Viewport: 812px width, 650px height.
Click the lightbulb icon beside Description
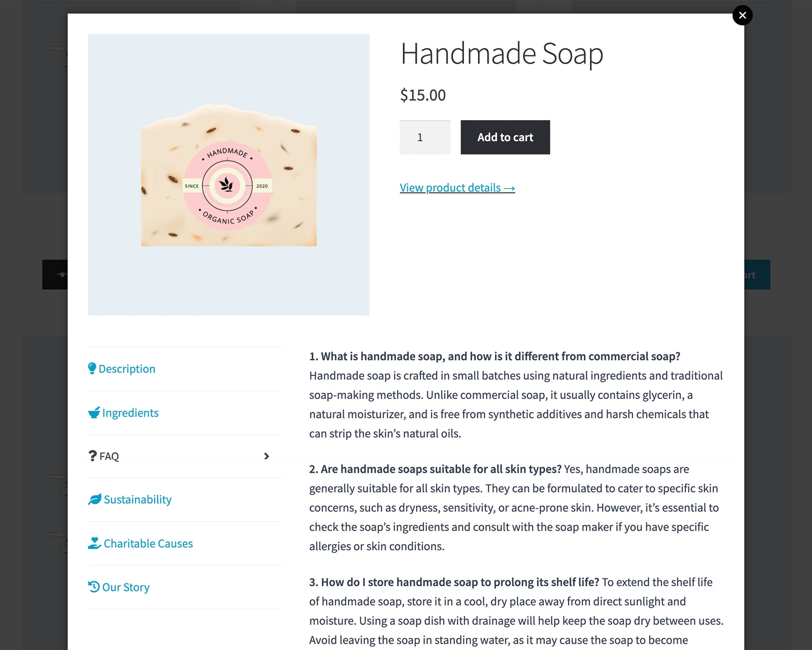click(x=92, y=368)
